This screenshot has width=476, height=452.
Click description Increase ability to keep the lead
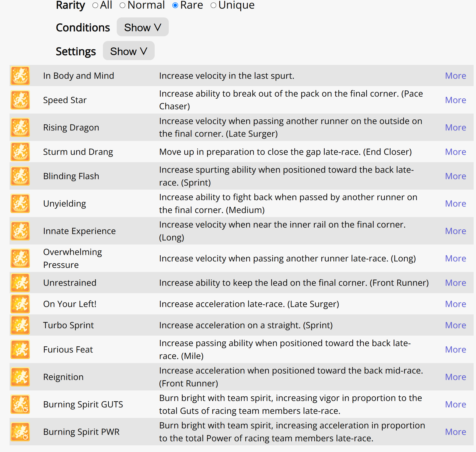pyautogui.click(x=294, y=283)
